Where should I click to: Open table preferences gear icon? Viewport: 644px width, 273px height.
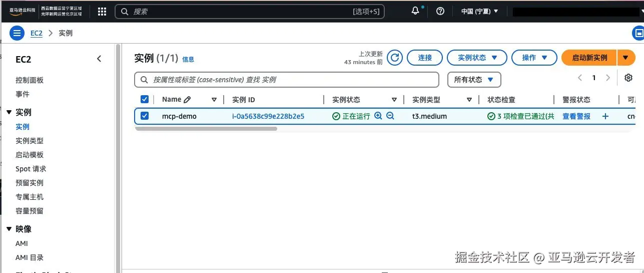628,78
